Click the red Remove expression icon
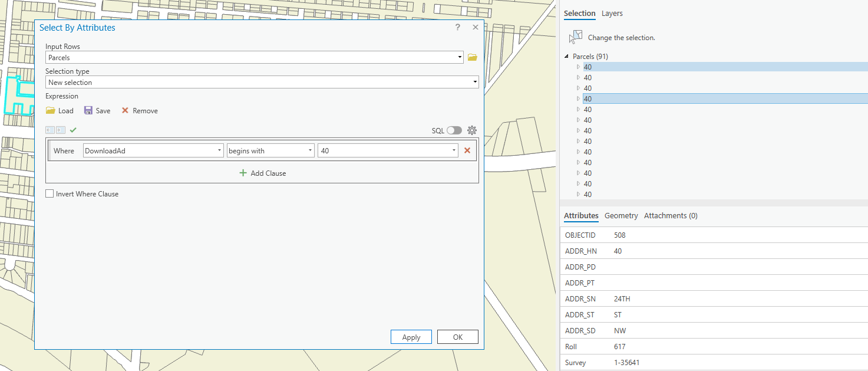 point(124,110)
